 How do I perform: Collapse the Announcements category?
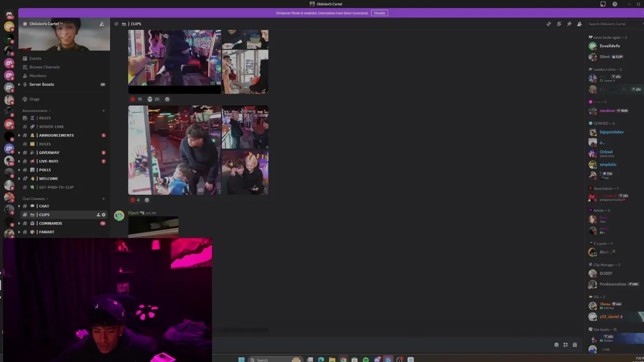coord(36,111)
